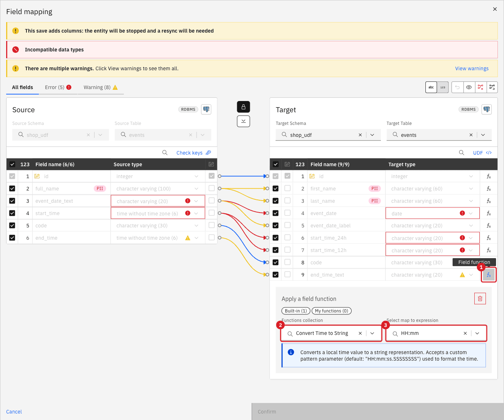
Task: Switch display mode to abc
Action: pyautogui.click(x=431, y=87)
